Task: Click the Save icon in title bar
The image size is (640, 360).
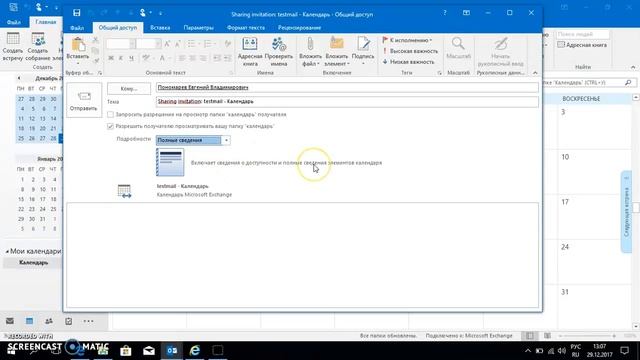Action: (x=76, y=13)
